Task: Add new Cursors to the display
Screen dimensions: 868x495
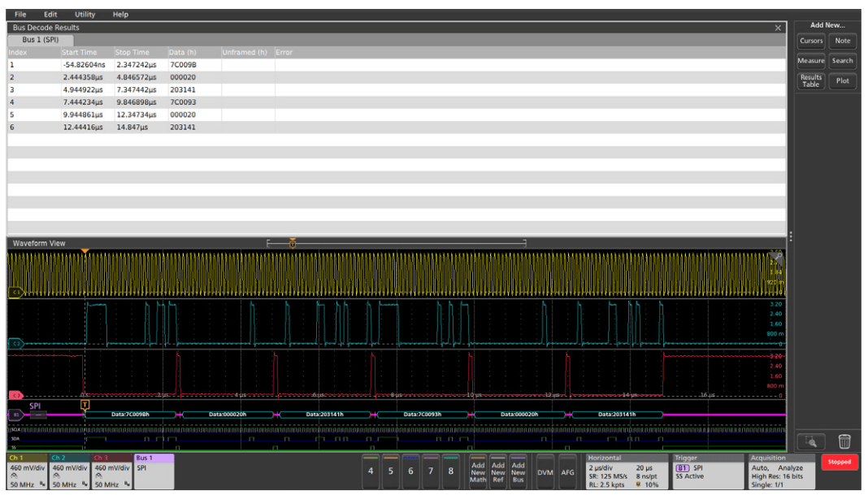Action: pos(811,41)
